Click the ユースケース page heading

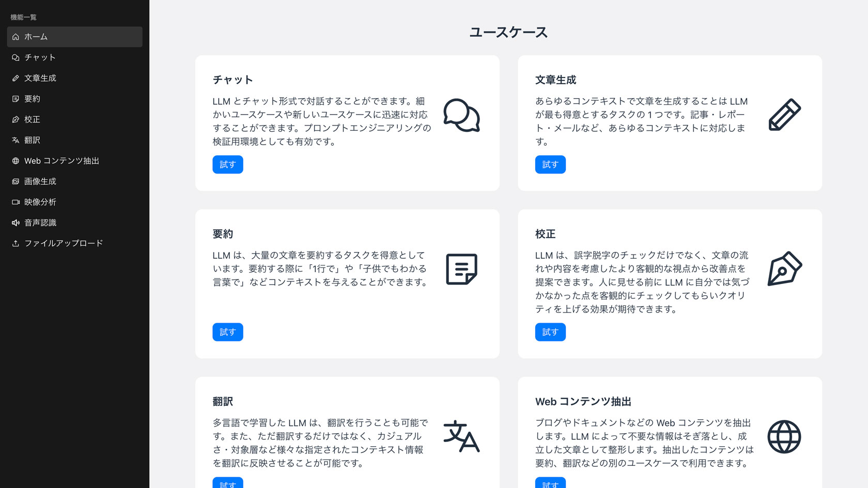pyautogui.click(x=508, y=32)
